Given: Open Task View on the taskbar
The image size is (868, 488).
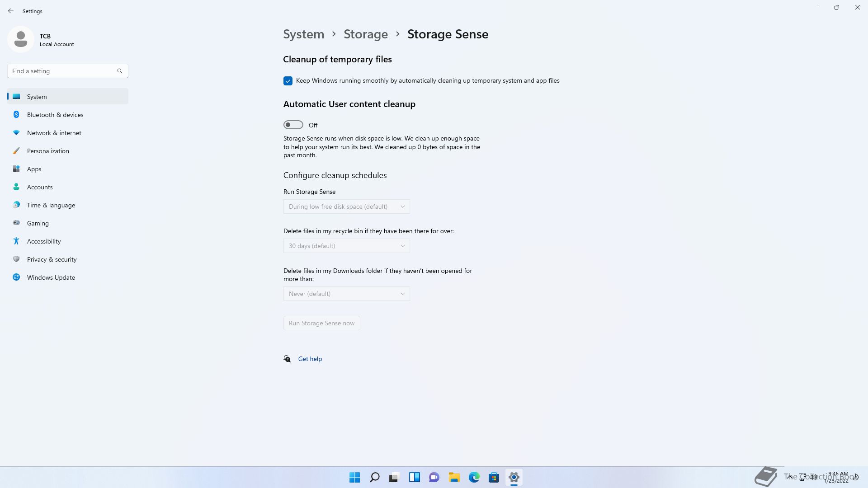Looking at the screenshot, I should [395, 477].
